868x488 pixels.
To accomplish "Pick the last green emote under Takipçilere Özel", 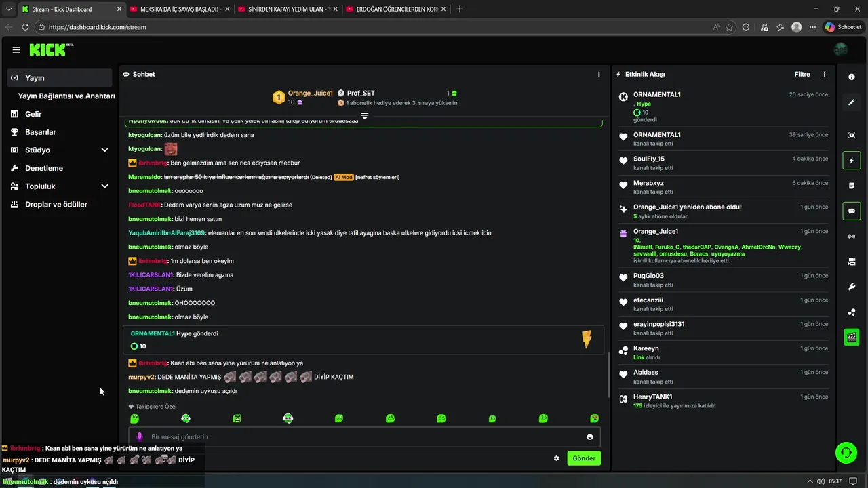I will 595,419.
